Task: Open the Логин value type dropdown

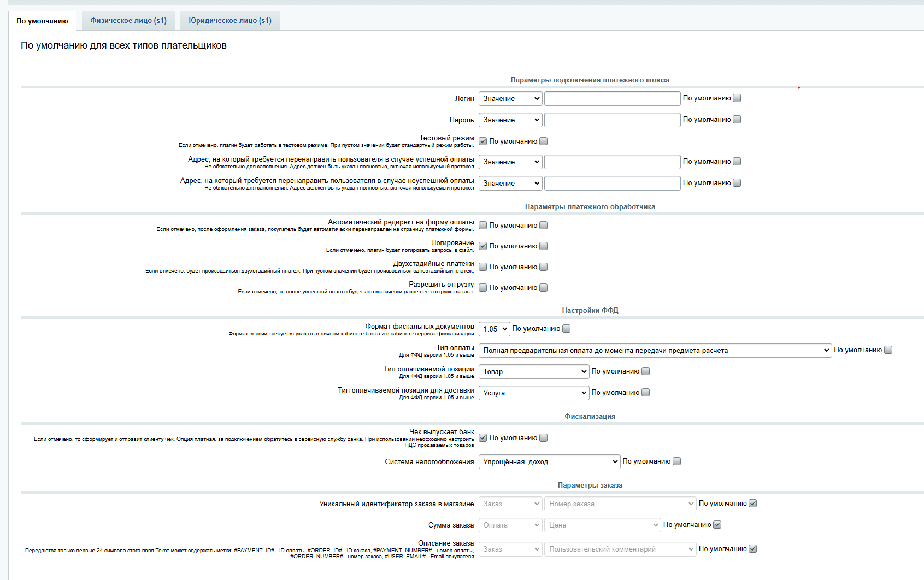Action: (510, 98)
